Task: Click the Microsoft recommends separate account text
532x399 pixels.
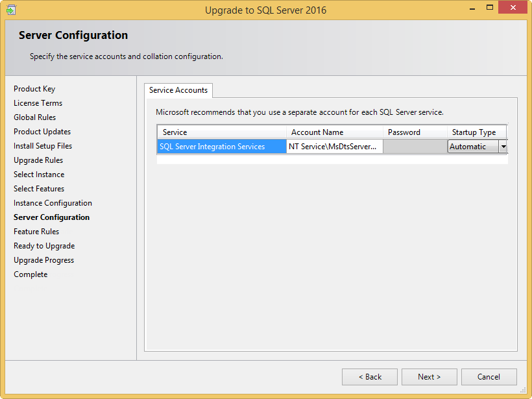Action: [x=300, y=112]
